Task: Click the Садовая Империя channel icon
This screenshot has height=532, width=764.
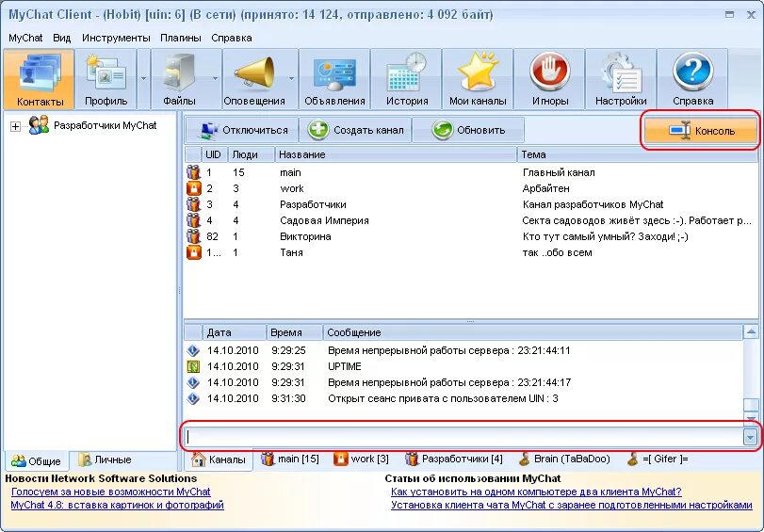Action: 193,220
